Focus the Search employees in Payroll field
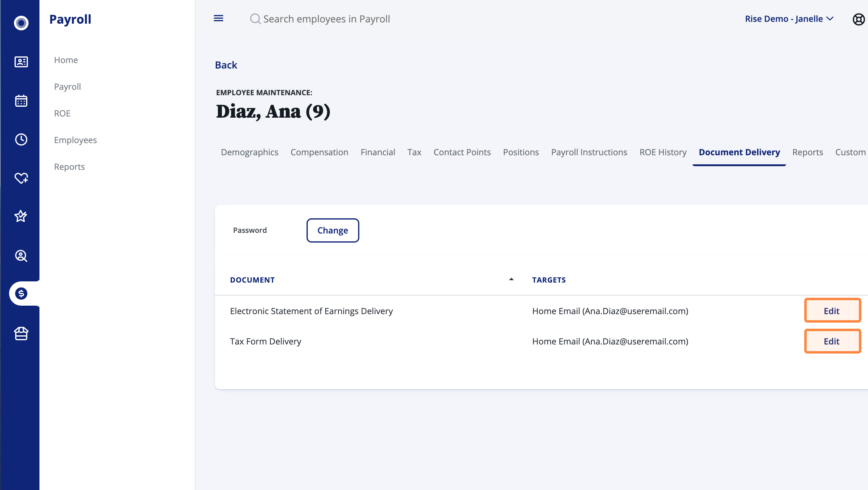The image size is (868, 490). click(326, 19)
